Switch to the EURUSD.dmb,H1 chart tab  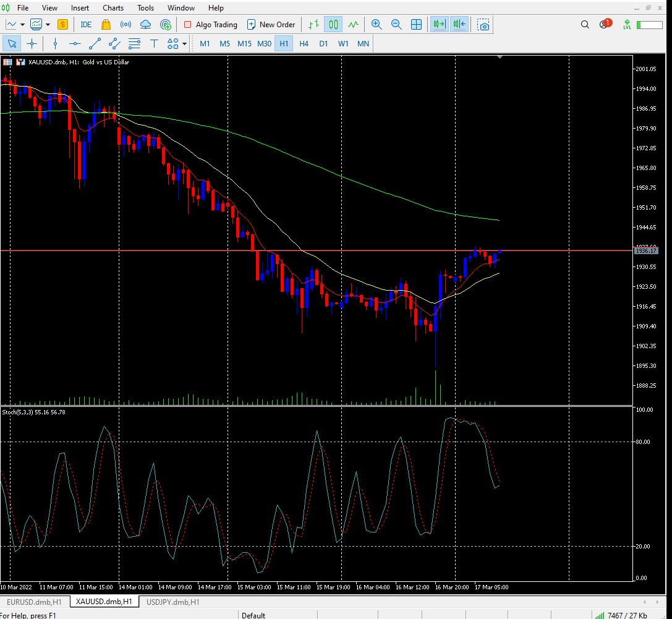(34, 602)
